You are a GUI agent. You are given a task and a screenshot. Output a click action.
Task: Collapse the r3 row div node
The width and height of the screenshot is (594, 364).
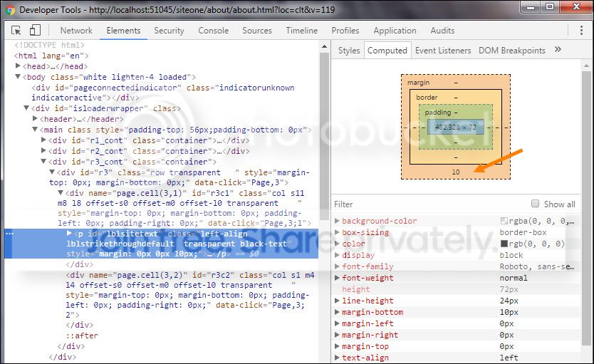52,172
